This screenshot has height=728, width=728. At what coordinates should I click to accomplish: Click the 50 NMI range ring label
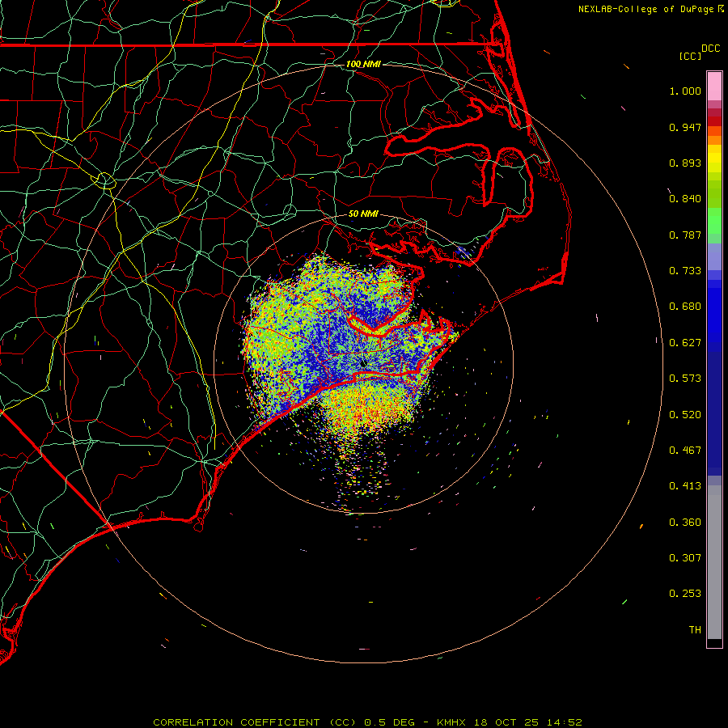[x=363, y=214]
